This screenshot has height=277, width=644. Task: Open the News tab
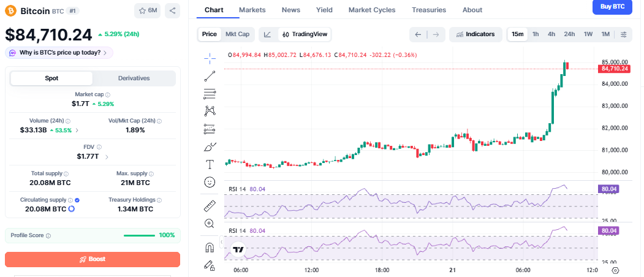[291, 10]
